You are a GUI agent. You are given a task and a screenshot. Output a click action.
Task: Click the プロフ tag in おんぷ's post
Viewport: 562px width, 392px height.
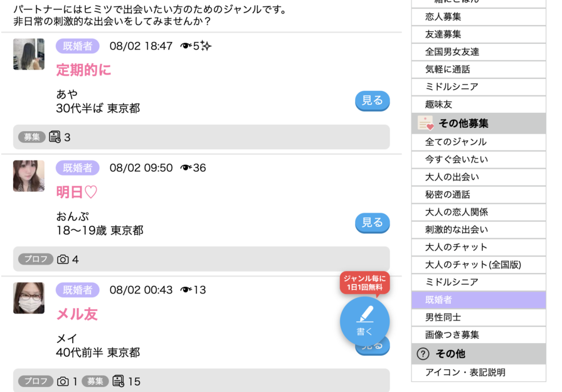36,259
